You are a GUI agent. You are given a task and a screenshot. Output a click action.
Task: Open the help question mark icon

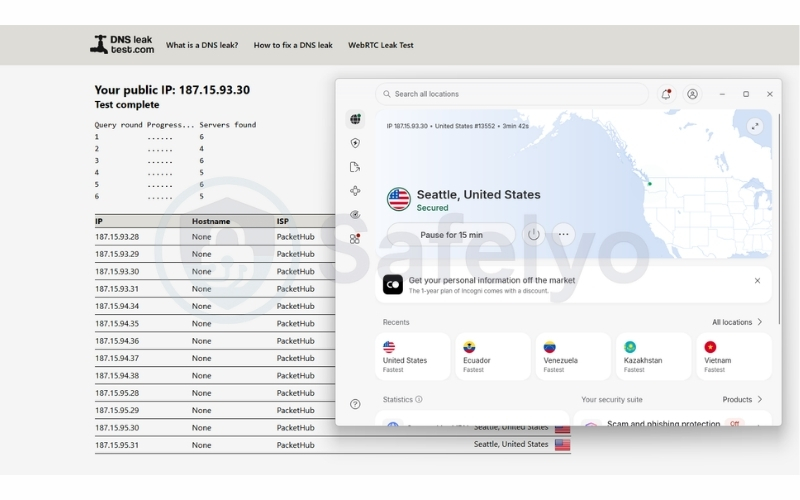[x=355, y=404]
